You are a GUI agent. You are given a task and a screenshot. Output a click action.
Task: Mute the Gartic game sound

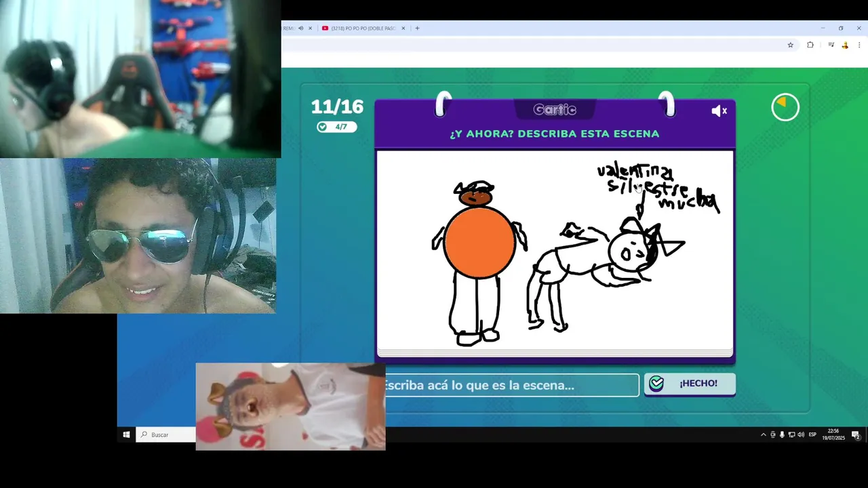(719, 111)
